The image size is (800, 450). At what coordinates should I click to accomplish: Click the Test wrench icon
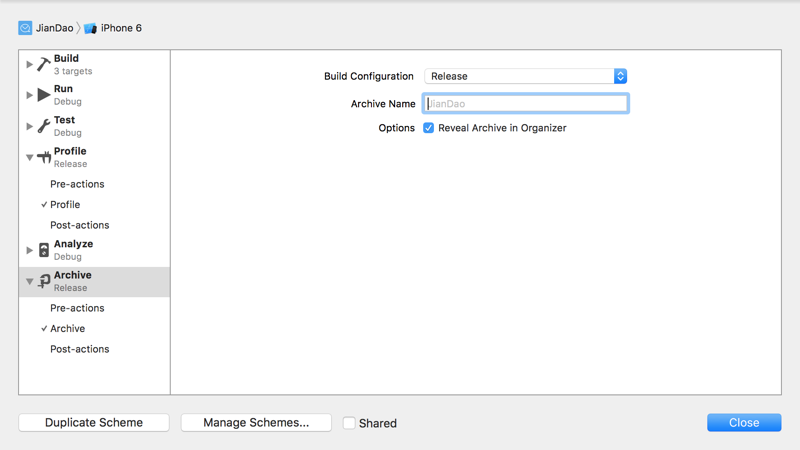pyautogui.click(x=44, y=126)
